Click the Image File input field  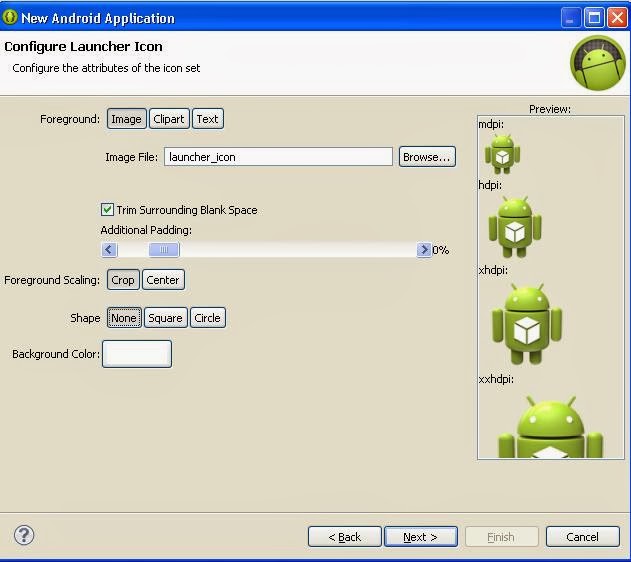click(278, 156)
